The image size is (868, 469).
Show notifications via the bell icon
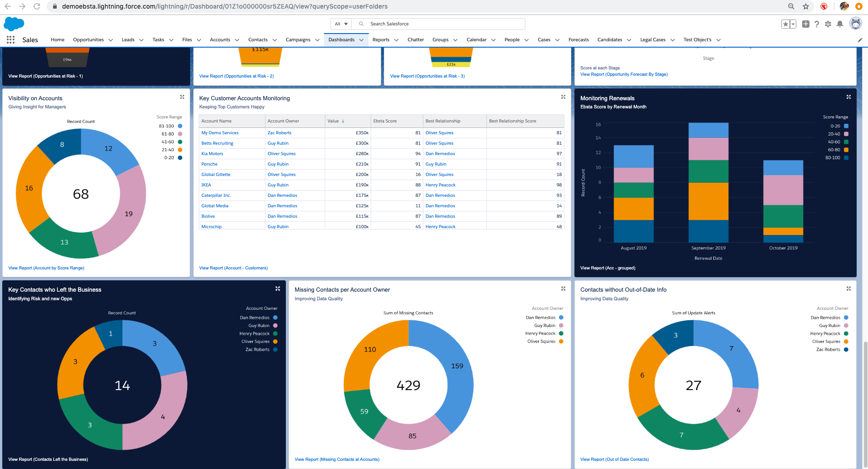tap(840, 24)
